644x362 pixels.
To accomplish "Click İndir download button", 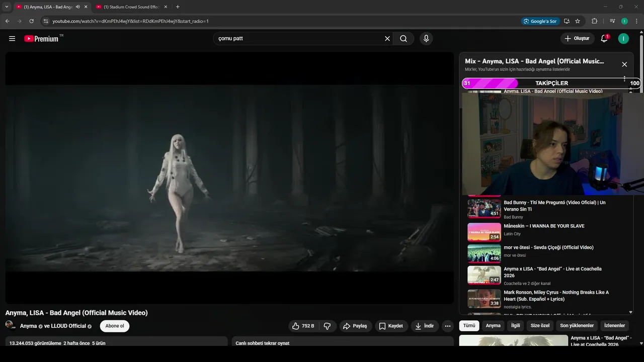I will [x=425, y=326].
